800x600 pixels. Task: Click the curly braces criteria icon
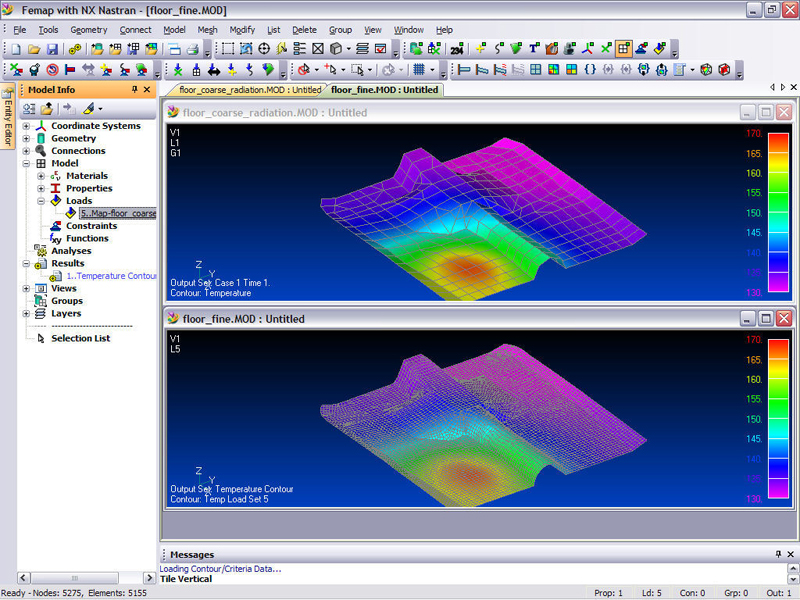tap(590, 69)
